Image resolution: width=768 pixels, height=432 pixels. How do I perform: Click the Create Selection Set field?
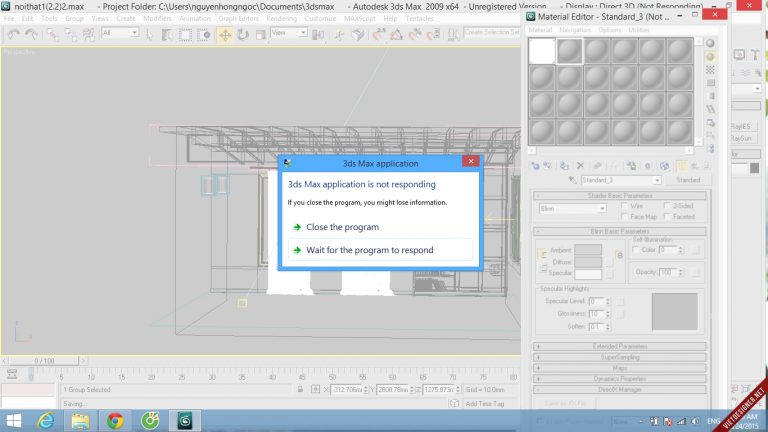[x=492, y=32]
